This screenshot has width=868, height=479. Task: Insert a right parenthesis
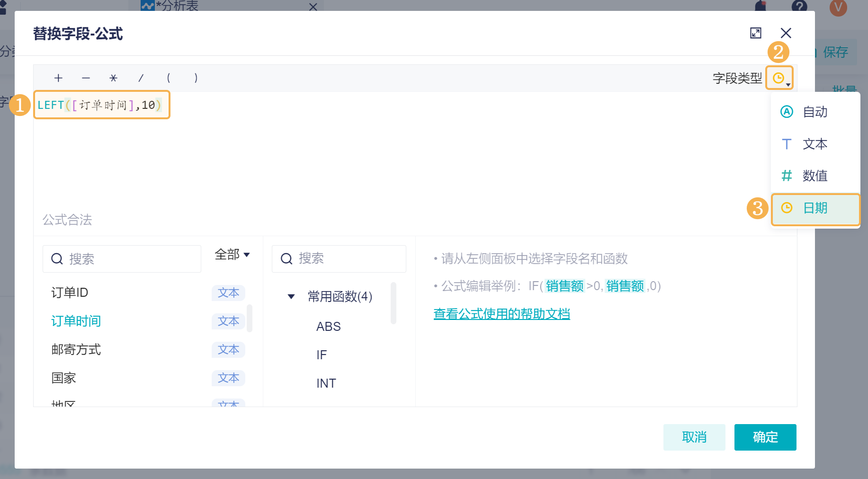pos(196,78)
